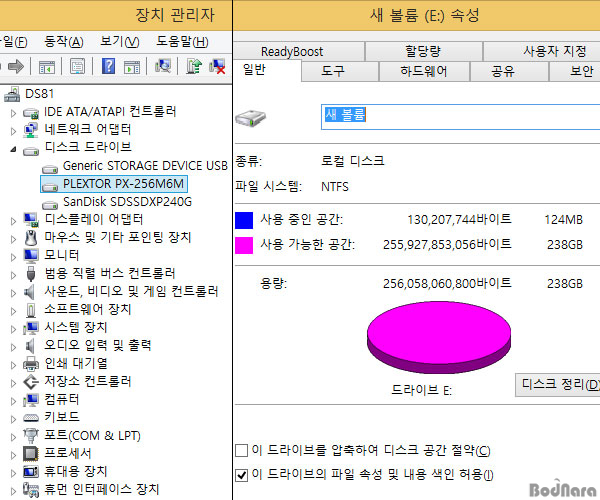Switch to the ReadyBoost tab
The width and height of the screenshot is (600, 500).
(299, 51)
